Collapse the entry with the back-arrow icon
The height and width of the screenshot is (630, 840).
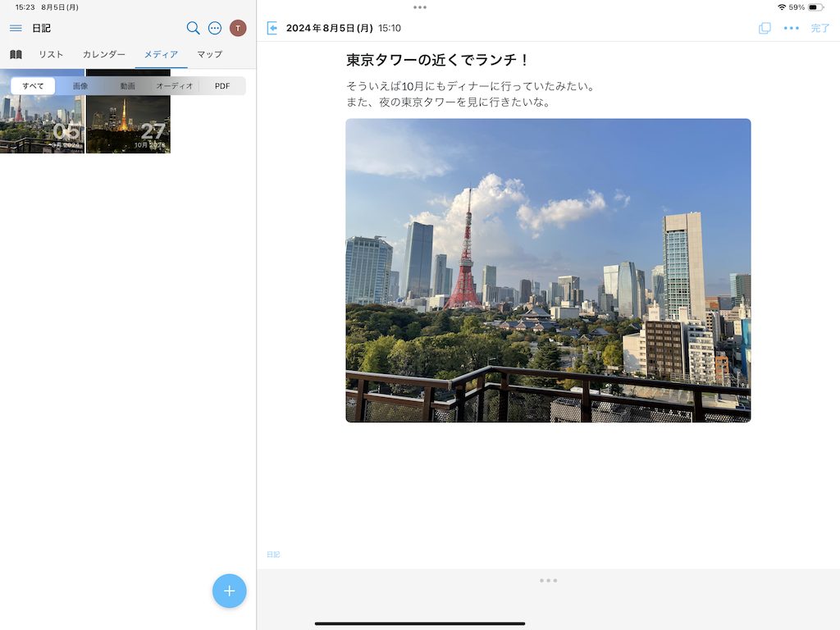(272, 28)
